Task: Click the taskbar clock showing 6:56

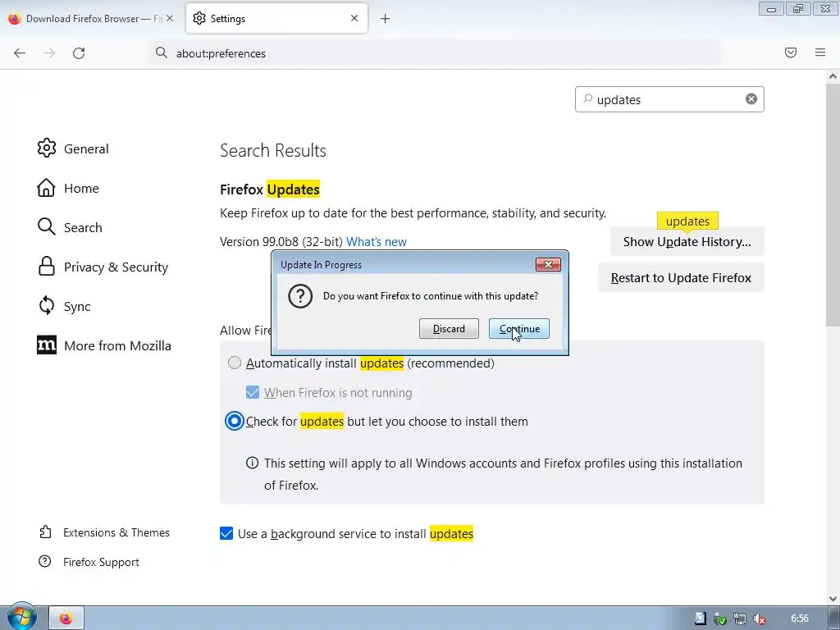Action: (x=800, y=619)
